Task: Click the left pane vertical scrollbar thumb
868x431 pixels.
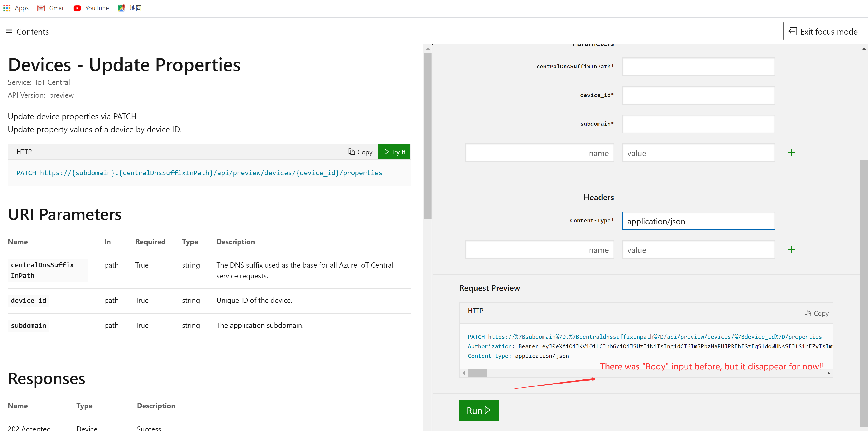Action: [x=428, y=135]
